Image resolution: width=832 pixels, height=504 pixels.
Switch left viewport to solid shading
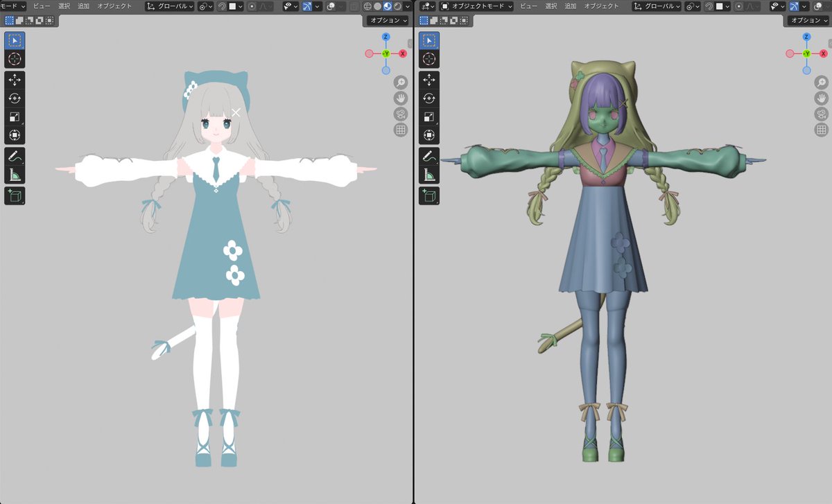click(377, 6)
